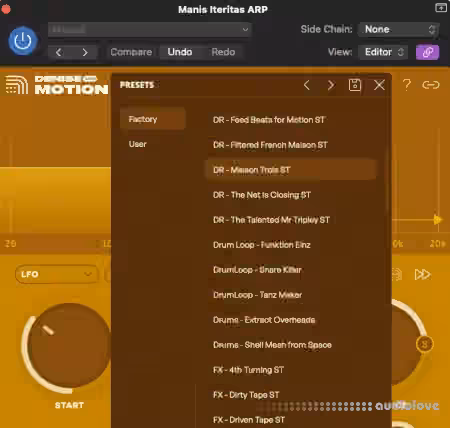Screen dimensions: 450x428
Task: Load preset DR - Filtered French Maison ST
Action: (x=291, y=145)
